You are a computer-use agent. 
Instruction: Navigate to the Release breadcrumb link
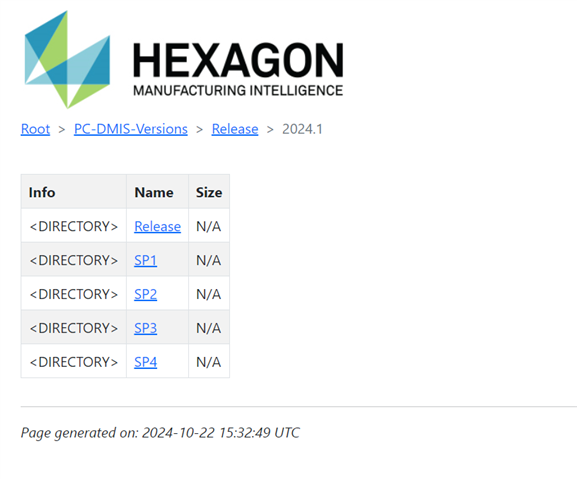coord(235,129)
